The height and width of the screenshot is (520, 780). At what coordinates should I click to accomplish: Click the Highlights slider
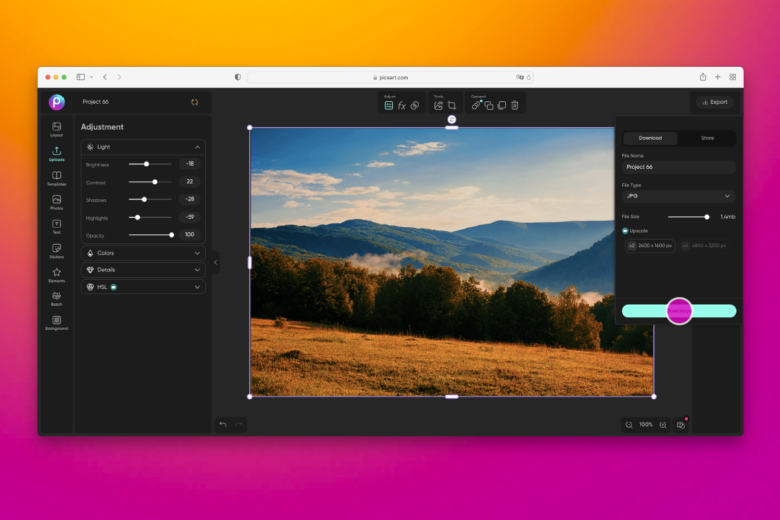150,217
